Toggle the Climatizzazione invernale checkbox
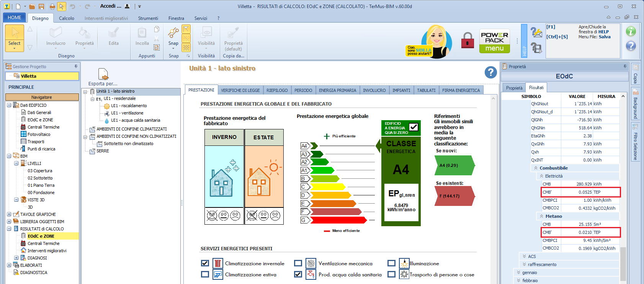This screenshot has width=644, height=284. 205,263
